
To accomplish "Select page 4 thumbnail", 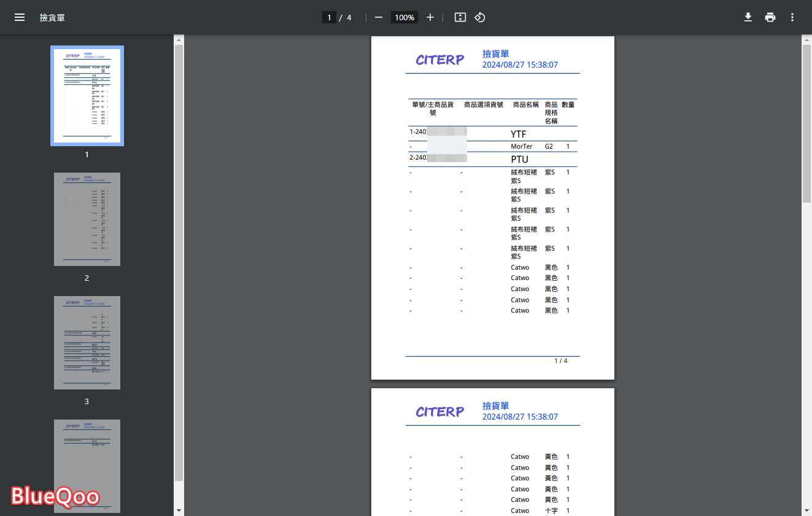I will (x=87, y=466).
